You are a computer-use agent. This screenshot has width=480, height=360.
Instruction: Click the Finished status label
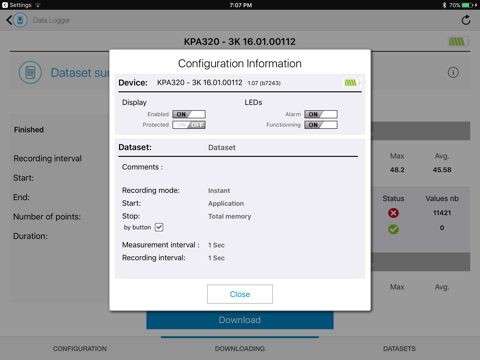(29, 130)
